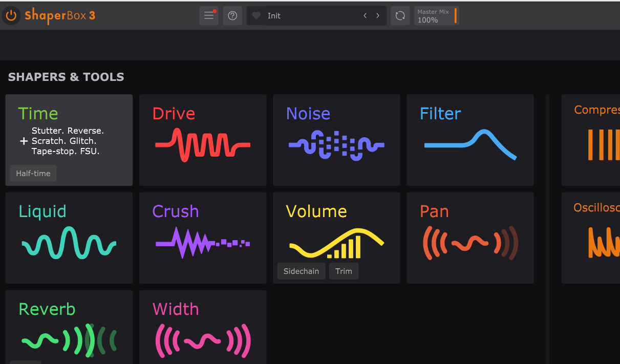Go to the next preset

[378, 16]
